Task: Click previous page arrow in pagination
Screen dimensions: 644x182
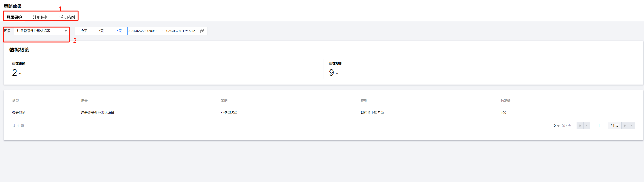Action: click(587, 126)
